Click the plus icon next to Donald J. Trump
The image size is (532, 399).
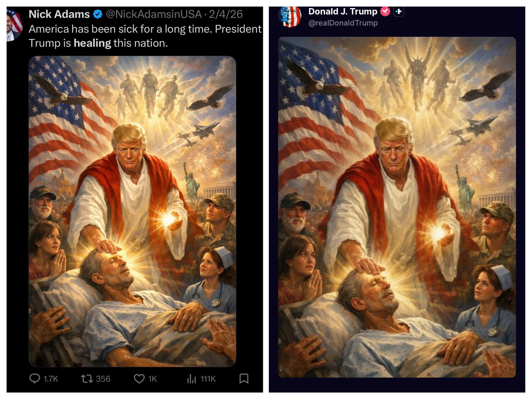(398, 11)
